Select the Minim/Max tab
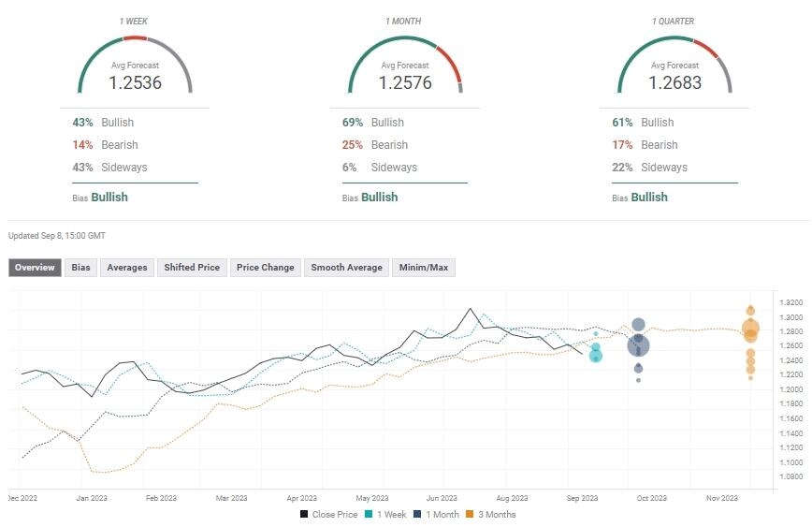 (425, 268)
